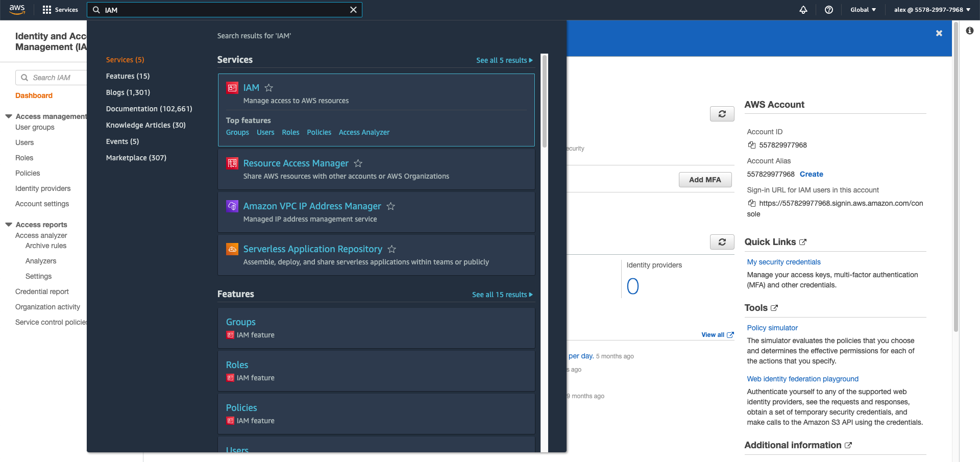The height and width of the screenshot is (462, 980).
Task: Star Serverless Application Repository
Action: [x=392, y=249]
